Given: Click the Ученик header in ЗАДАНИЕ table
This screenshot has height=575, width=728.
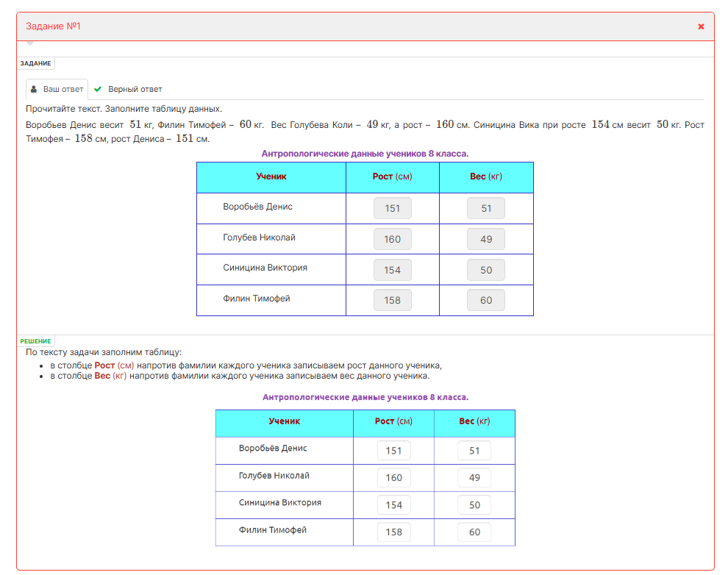Looking at the screenshot, I should (x=271, y=176).
